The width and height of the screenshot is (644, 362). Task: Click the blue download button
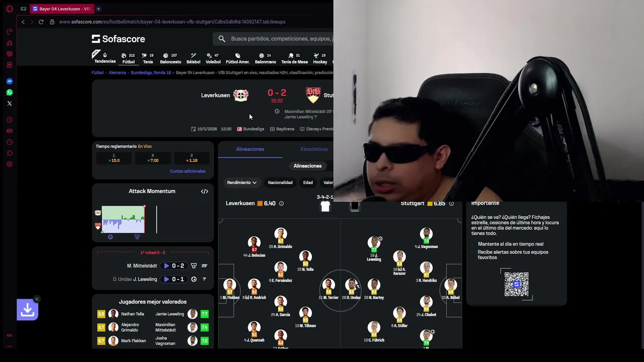(x=27, y=310)
